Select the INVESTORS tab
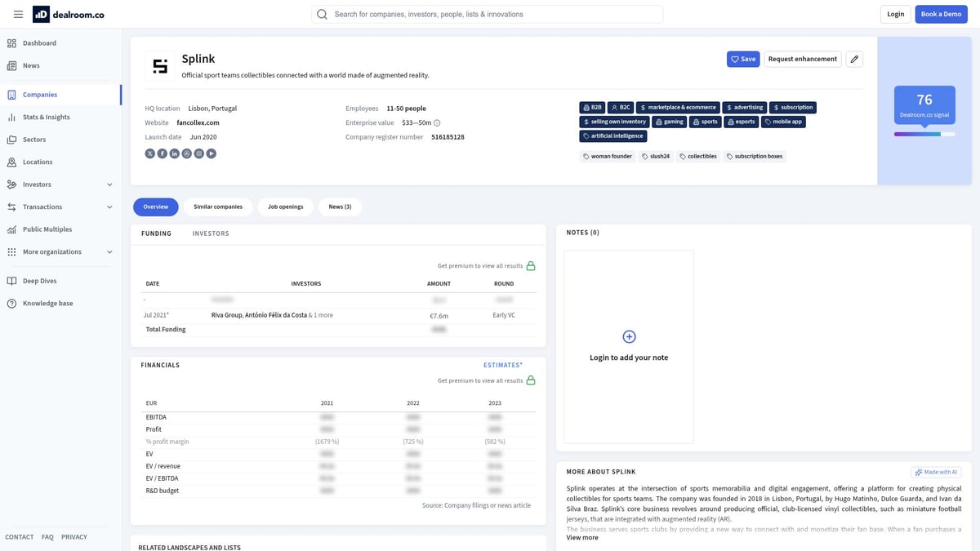980x551 pixels. tap(211, 233)
